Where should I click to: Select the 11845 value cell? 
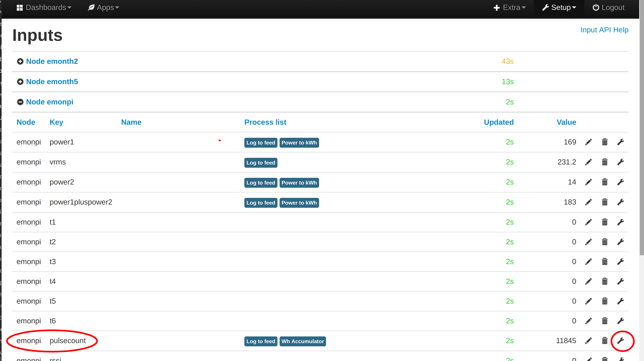pos(566,341)
